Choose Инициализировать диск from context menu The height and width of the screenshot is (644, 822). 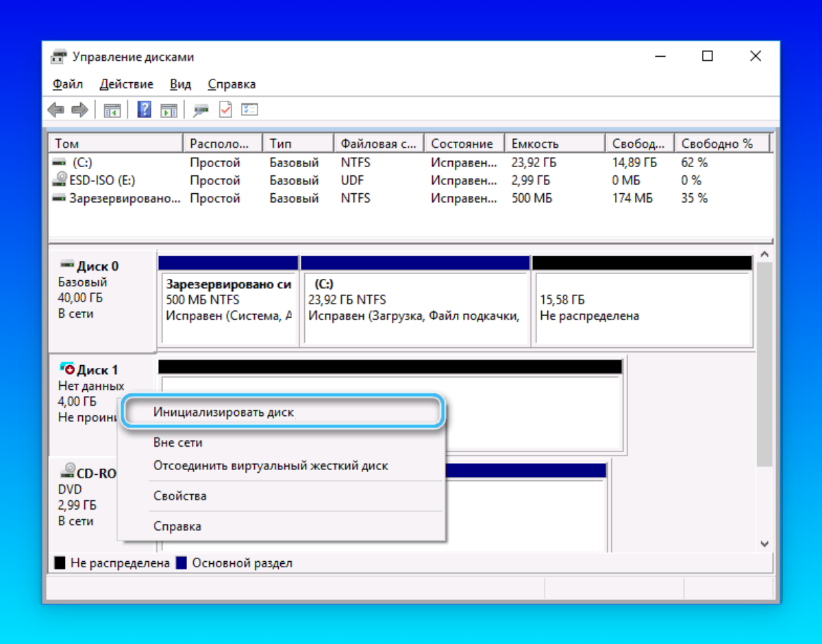click(223, 412)
